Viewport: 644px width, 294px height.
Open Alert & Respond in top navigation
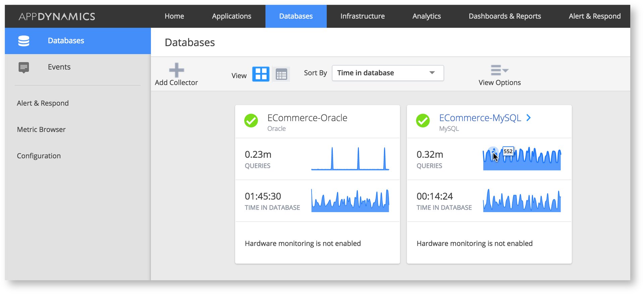595,16
